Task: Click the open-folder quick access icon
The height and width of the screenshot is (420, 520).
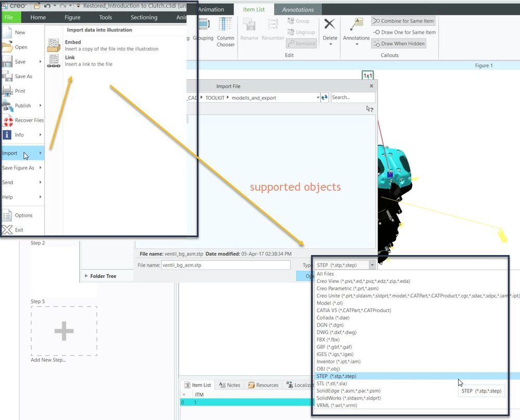Action: click(x=37, y=6)
